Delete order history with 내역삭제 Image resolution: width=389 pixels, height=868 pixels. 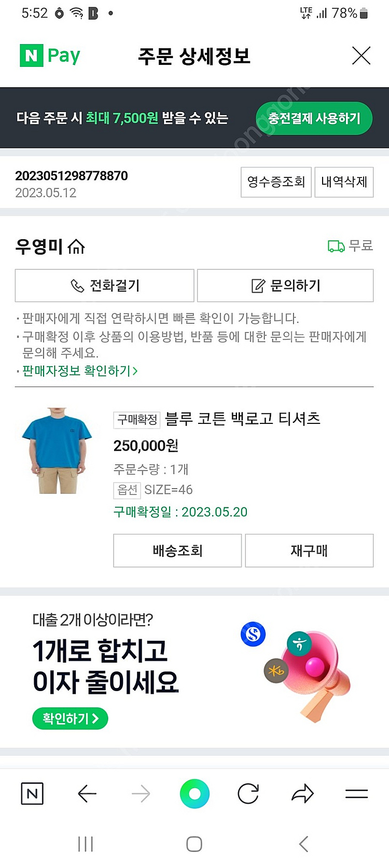pos(344,182)
